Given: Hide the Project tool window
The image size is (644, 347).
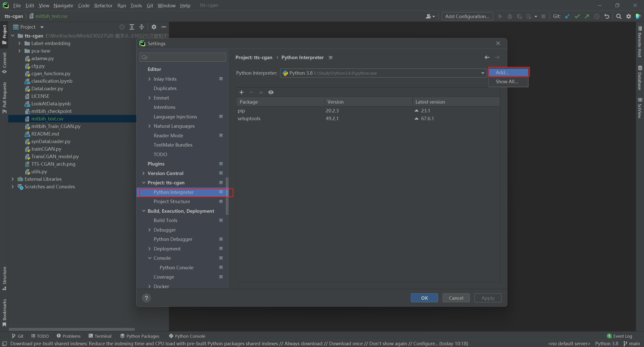Looking at the screenshot, I should tap(164, 27).
